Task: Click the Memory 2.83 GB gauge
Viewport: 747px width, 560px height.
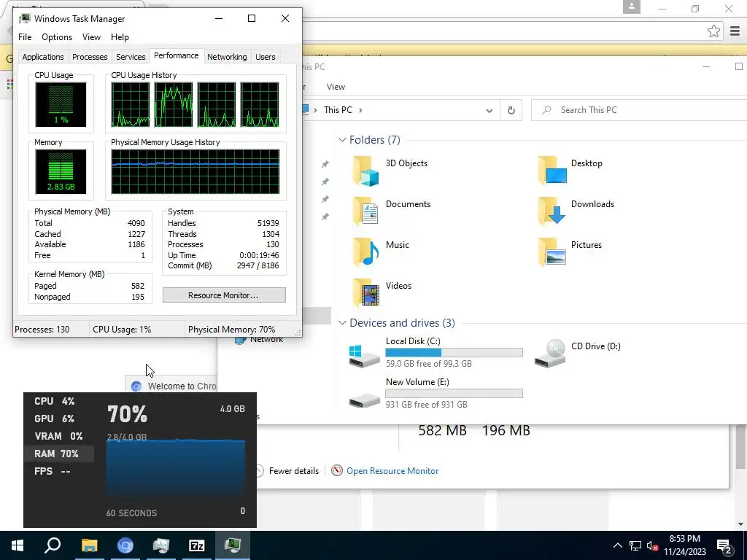Action: [61, 171]
